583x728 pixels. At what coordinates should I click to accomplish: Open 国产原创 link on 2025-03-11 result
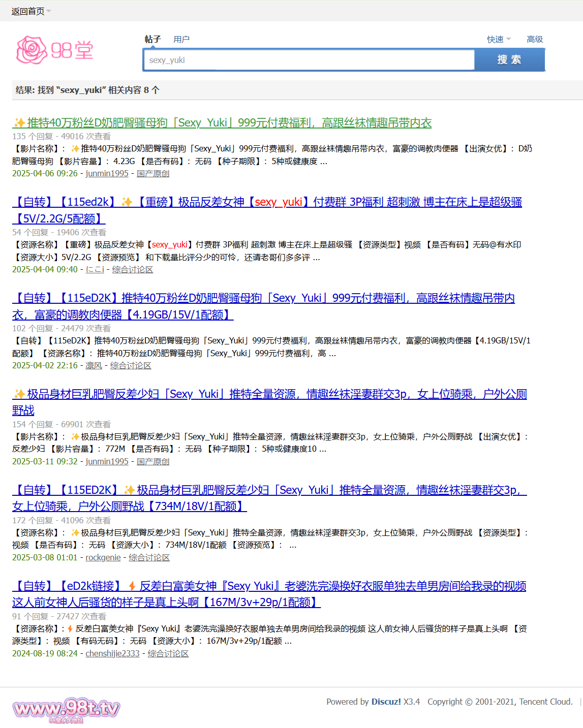(153, 462)
